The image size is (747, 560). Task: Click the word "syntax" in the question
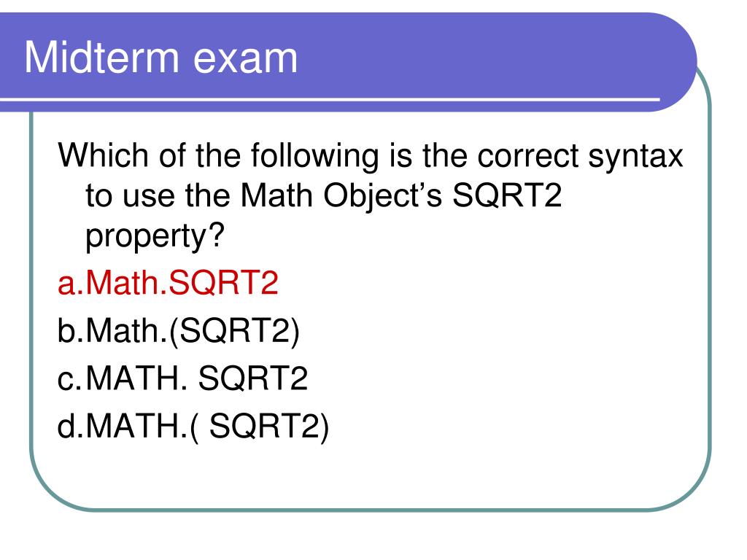(x=635, y=157)
